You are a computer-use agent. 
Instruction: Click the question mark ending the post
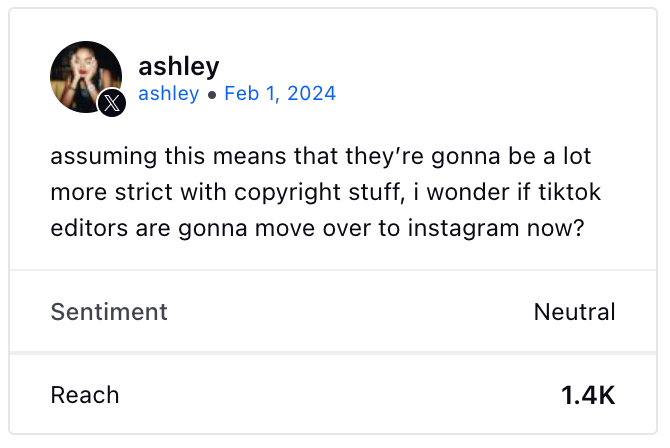579,228
